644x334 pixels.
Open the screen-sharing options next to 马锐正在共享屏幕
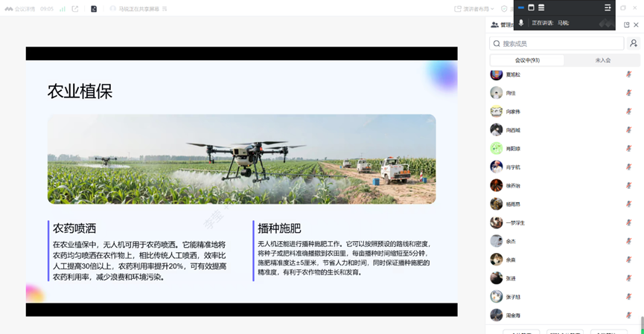(165, 9)
